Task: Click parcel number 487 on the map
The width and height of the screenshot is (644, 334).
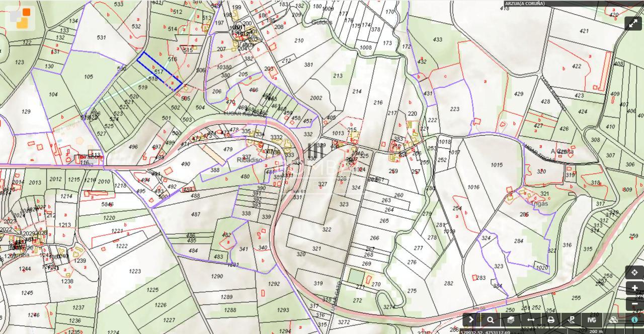Action: (x=196, y=214)
